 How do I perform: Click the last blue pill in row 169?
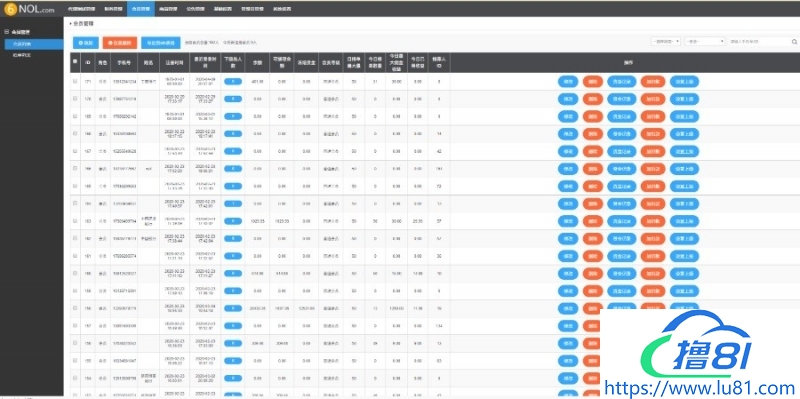coord(684,116)
